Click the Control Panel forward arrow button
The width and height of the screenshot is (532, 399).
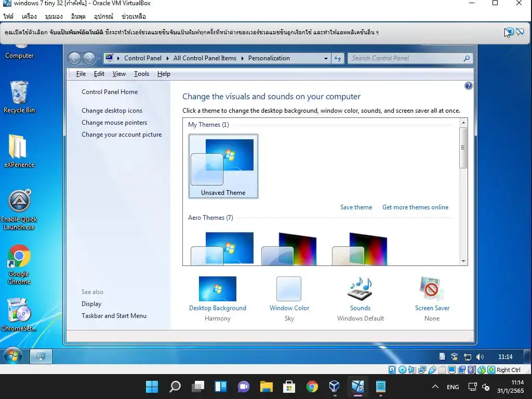point(89,58)
